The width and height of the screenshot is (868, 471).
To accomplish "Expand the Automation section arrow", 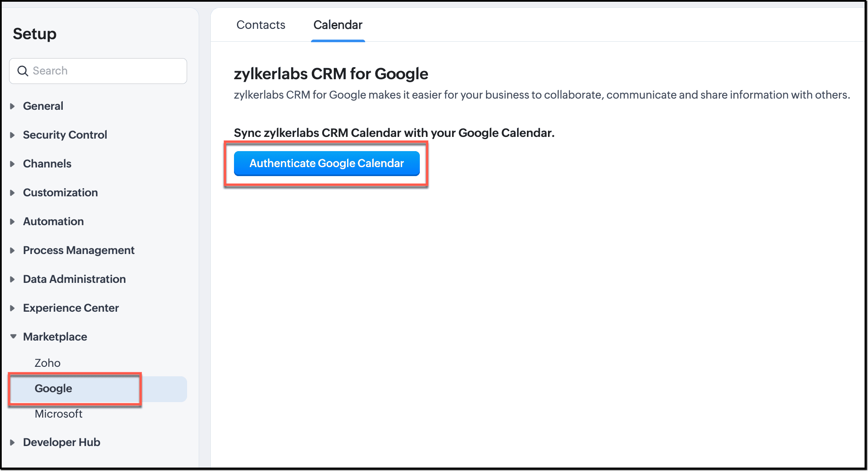I will (x=12, y=222).
